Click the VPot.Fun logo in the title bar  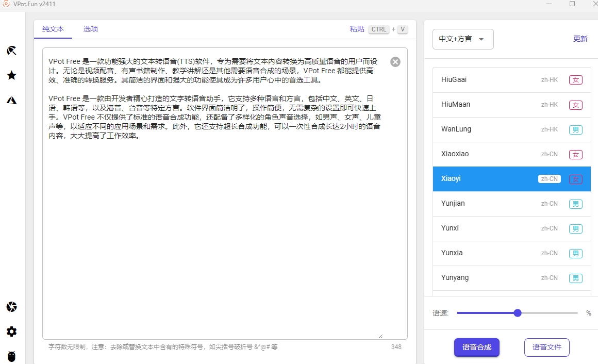click(x=6, y=4)
